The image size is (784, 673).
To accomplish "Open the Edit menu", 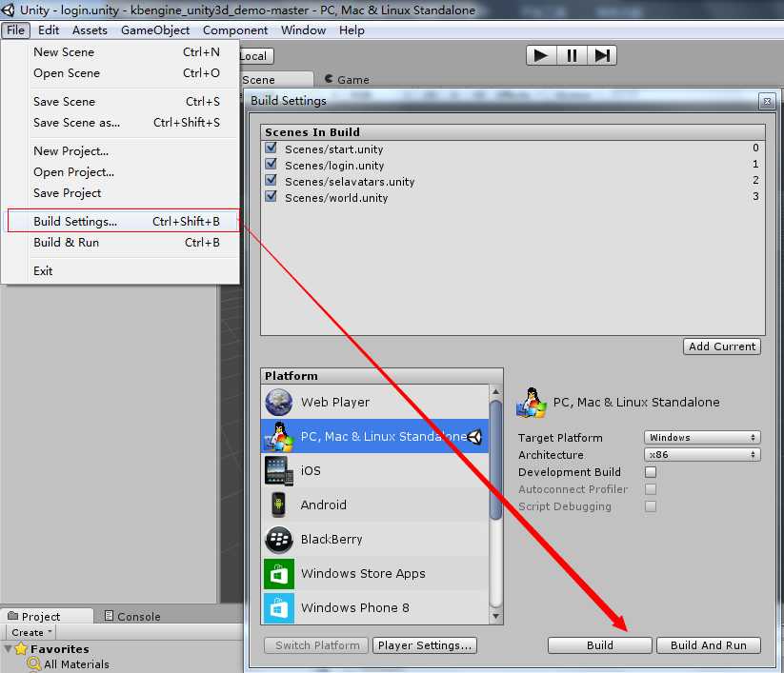I will click(49, 30).
